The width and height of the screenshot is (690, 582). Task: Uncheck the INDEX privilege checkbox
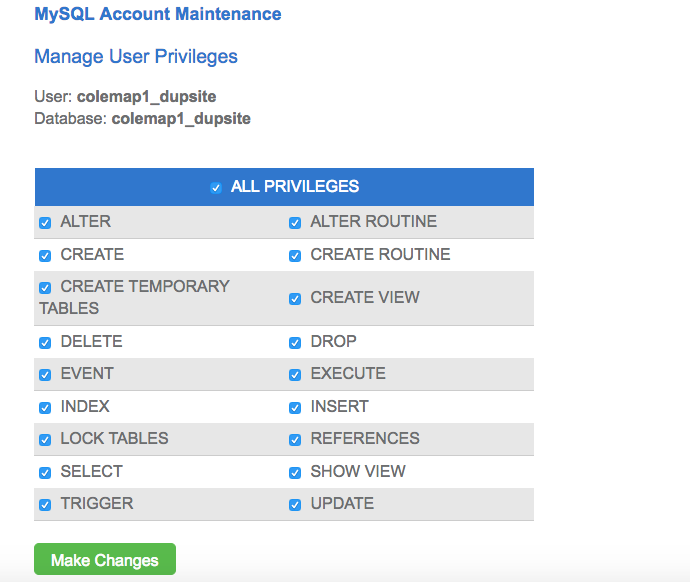[45, 407]
